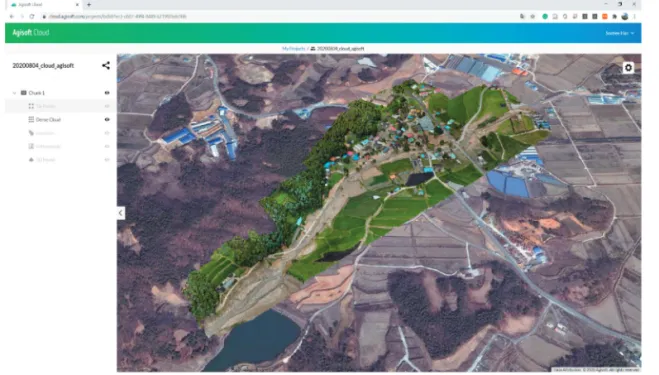Click the project group icon in breadcrumb

(x=313, y=49)
